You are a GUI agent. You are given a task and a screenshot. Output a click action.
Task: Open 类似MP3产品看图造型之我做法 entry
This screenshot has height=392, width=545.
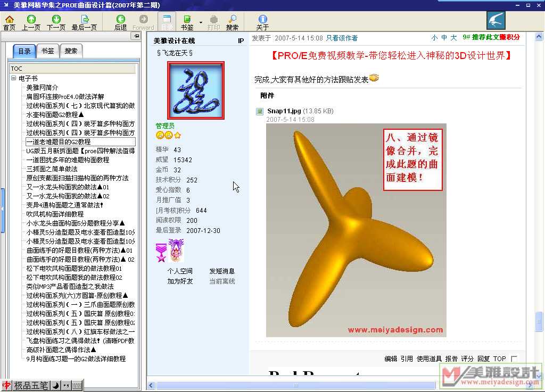point(70,287)
